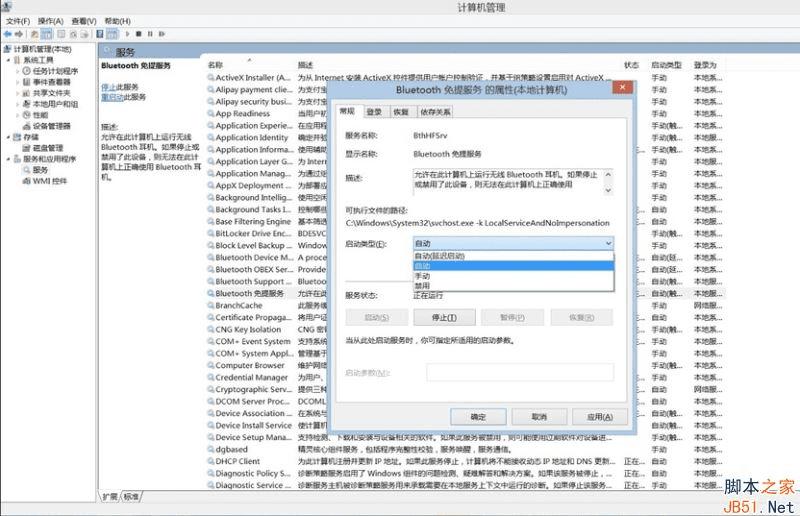Click the toolbar Help icon with question mark
Screen dimensions: 800x516
(99, 34)
